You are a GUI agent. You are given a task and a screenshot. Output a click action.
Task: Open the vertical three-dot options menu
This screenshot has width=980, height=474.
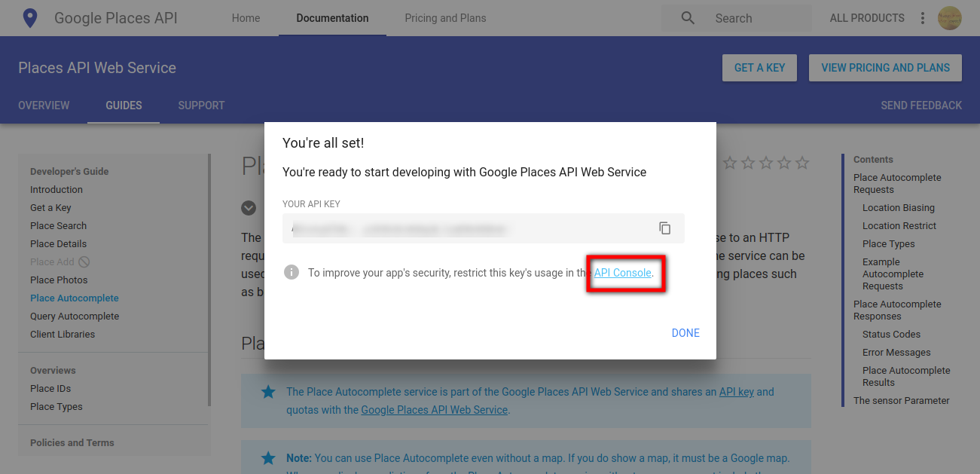923,18
